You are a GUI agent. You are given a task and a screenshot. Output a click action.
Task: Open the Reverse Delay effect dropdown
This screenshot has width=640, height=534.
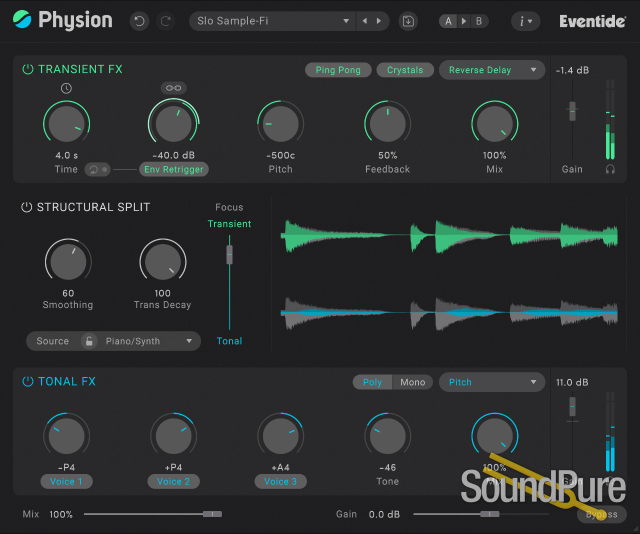click(x=491, y=70)
